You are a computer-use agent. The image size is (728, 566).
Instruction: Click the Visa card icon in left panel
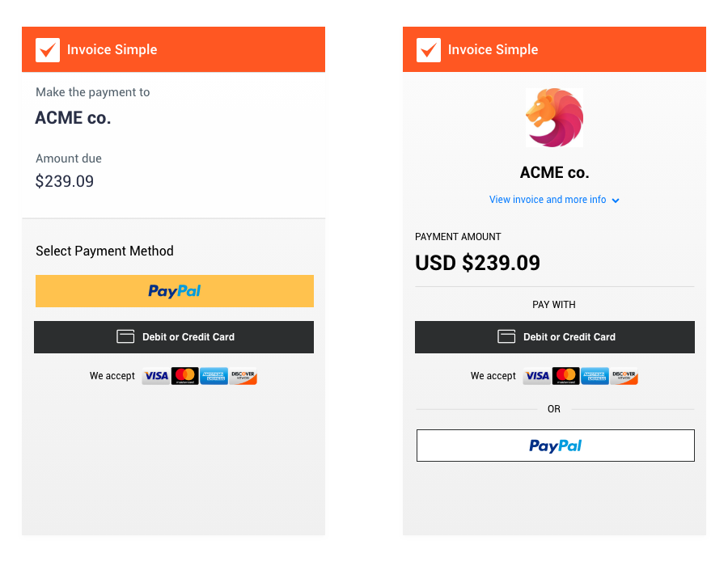click(x=156, y=376)
